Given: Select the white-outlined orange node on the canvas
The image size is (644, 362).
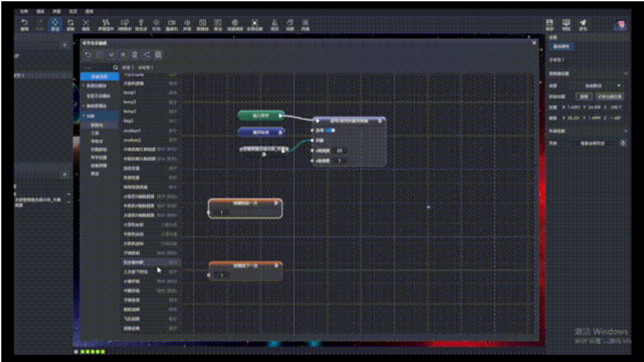Looking at the screenshot, I should pyautogui.click(x=245, y=208).
